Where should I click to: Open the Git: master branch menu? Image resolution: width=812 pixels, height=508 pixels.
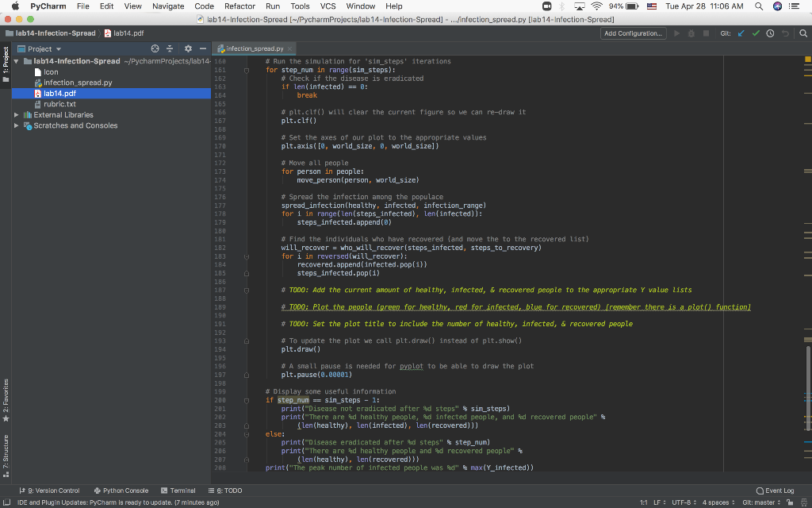coord(761,502)
